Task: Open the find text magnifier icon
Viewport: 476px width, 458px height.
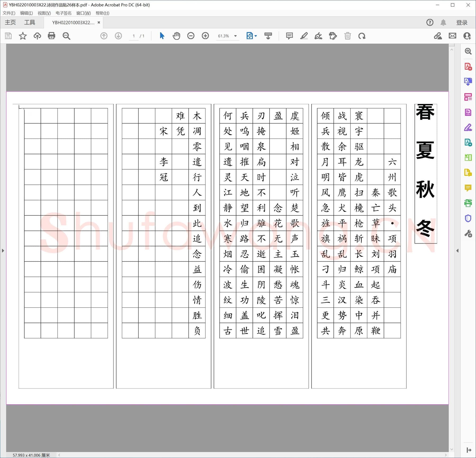Action: pos(66,36)
